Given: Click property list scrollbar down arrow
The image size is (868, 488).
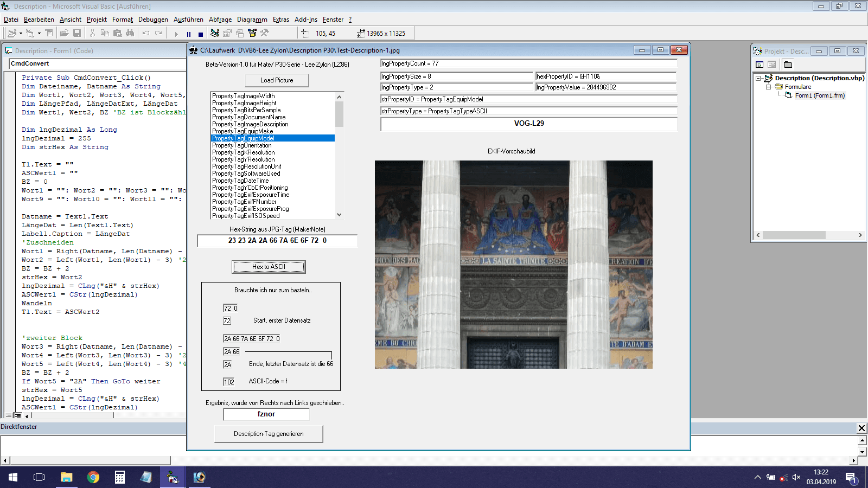Looking at the screenshot, I should point(340,215).
